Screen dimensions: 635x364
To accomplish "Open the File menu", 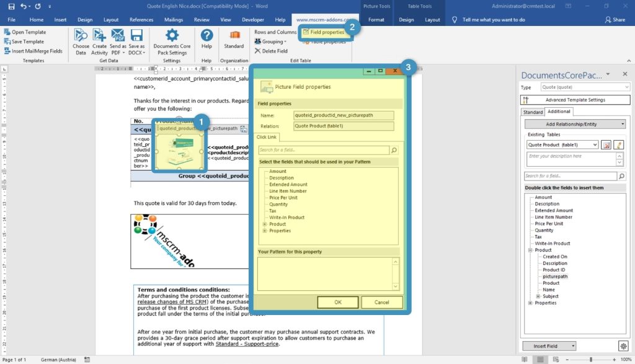I will (x=11, y=19).
